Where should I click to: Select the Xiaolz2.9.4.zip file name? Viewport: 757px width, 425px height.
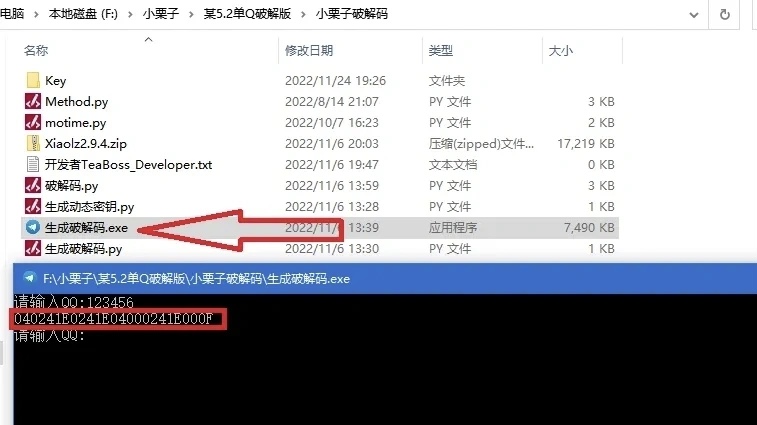tap(86, 144)
